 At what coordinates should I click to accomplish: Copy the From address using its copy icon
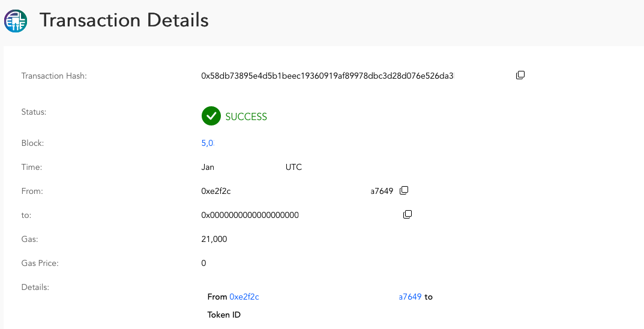point(404,190)
